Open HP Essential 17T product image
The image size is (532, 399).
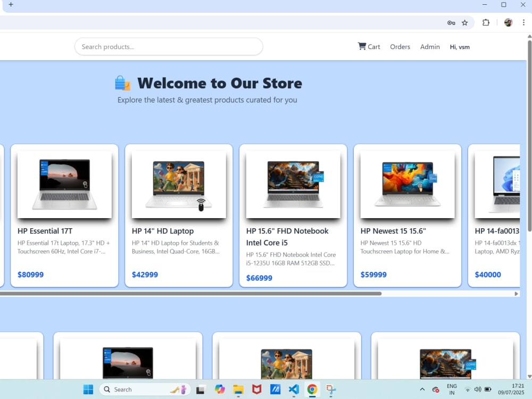coord(64,184)
